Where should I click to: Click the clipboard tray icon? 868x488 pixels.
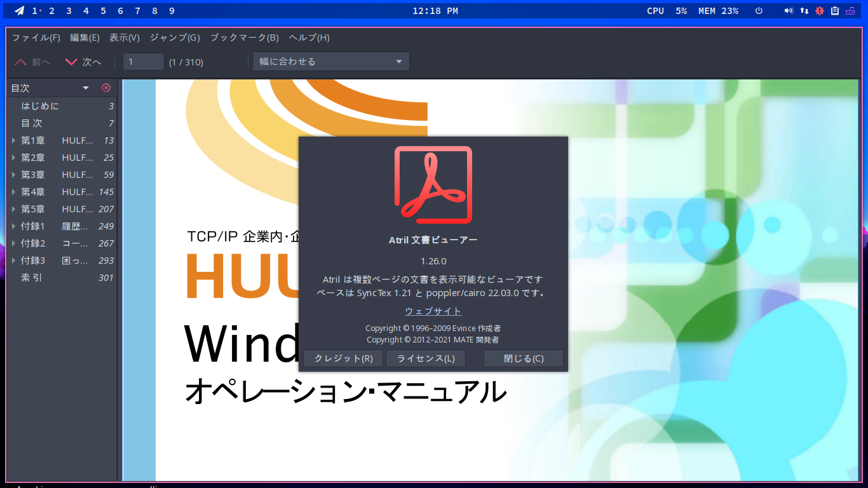[x=835, y=11]
